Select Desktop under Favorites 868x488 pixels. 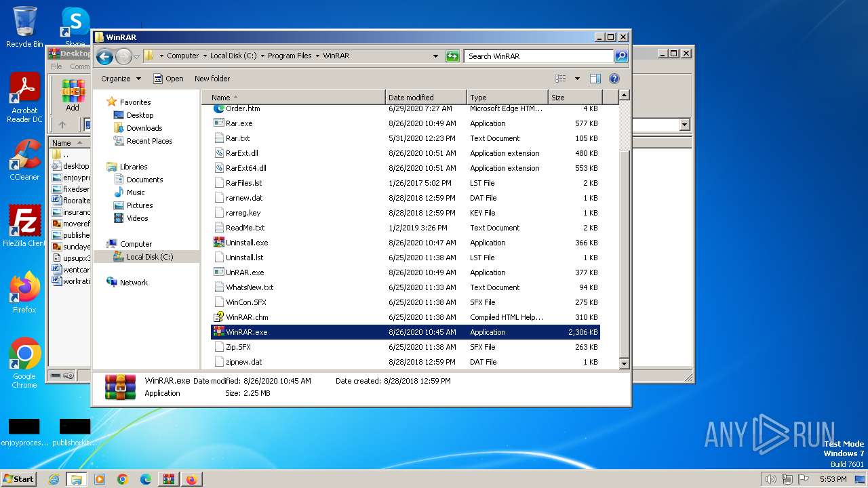[140, 115]
